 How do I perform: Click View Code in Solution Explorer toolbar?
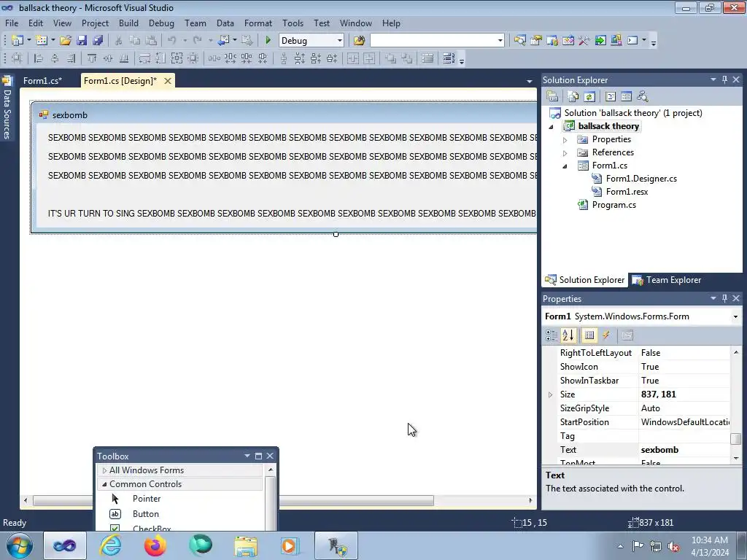tap(611, 97)
